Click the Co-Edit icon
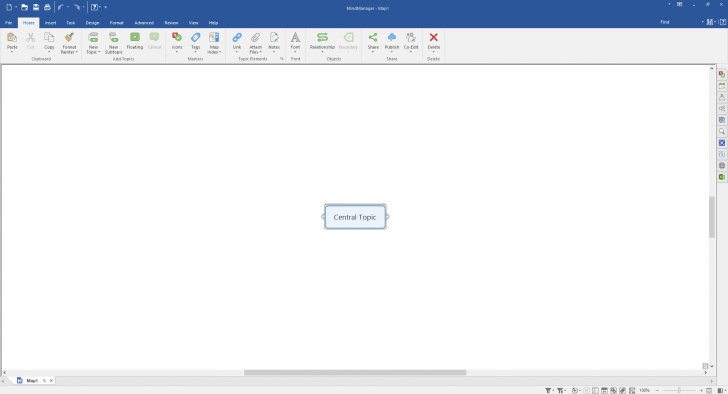The width and height of the screenshot is (728, 394). point(411,37)
